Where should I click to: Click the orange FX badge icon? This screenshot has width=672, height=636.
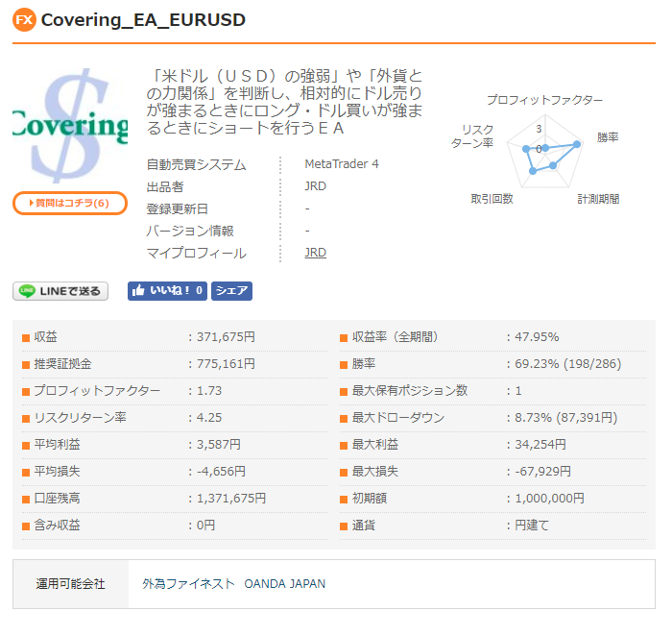click(24, 20)
